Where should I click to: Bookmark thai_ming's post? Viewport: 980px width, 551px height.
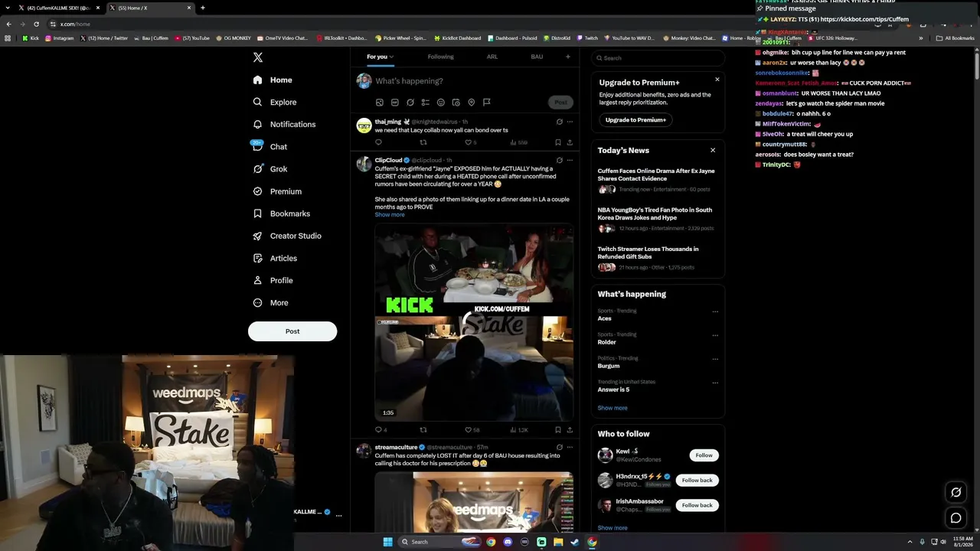tap(558, 142)
